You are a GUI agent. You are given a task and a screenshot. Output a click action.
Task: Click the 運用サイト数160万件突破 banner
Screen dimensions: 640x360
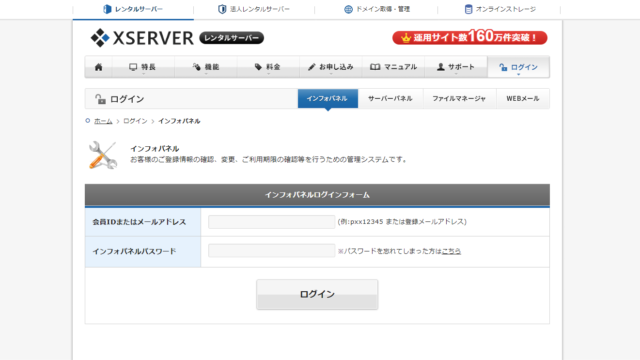[470, 38]
